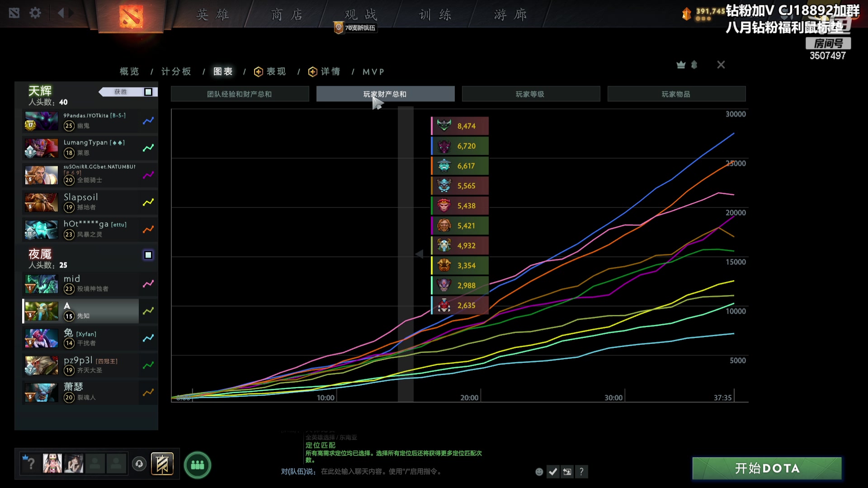868x488 pixels.
Task: Click the hero portrait of LumangTypan
Action: (41, 148)
